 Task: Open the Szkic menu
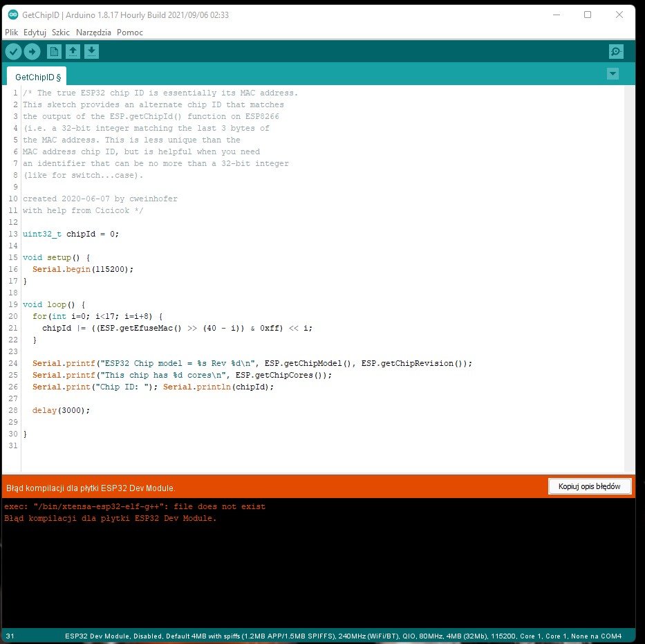tap(60, 33)
